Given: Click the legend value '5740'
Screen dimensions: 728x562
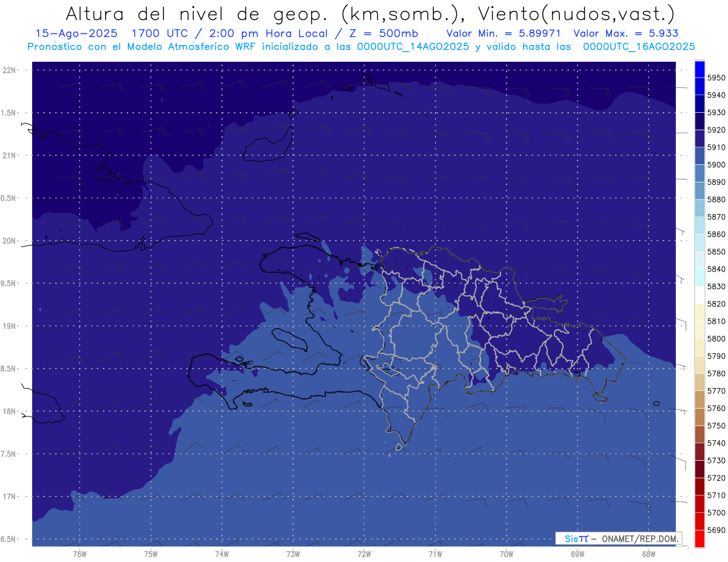Looking at the screenshot, I should pyautogui.click(x=716, y=443).
